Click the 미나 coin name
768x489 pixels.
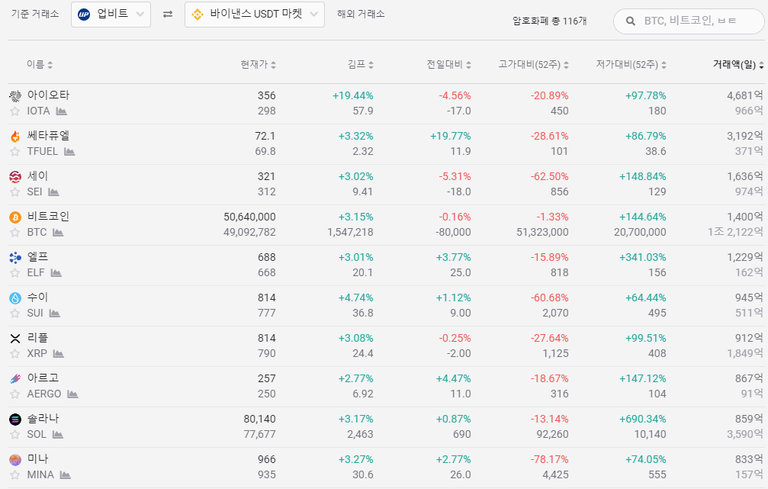[x=37, y=459]
